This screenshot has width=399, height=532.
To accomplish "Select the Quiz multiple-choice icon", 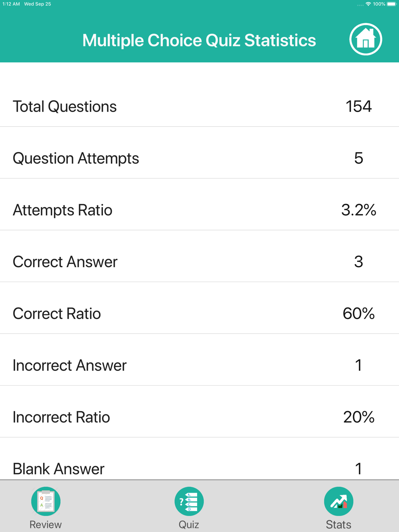I will pos(189,501).
